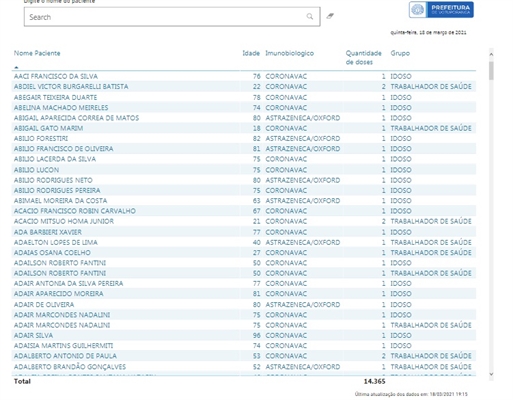Sort by Grupo column header

point(400,53)
